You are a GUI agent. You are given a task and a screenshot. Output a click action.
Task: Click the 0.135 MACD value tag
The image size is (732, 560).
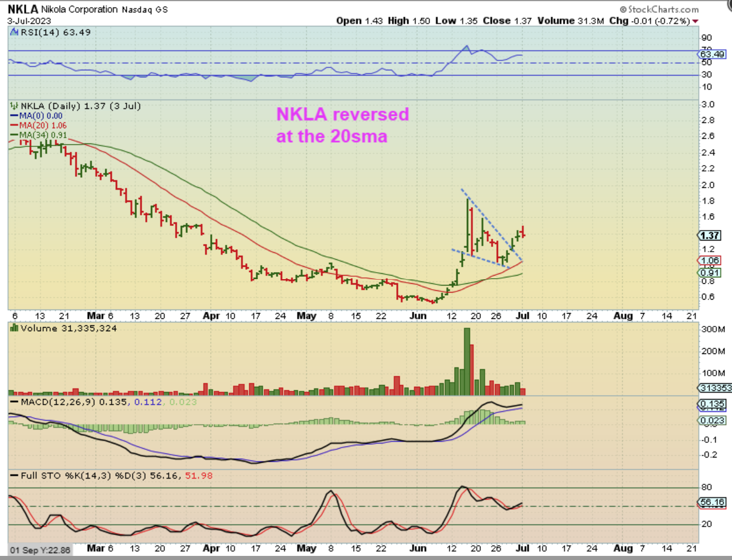click(x=713, y=404)
